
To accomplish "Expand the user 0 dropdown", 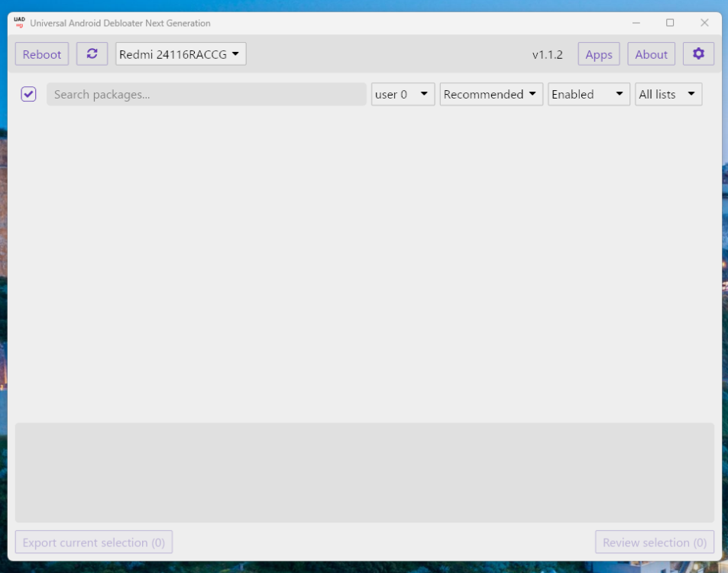I will tap(403, 95).
